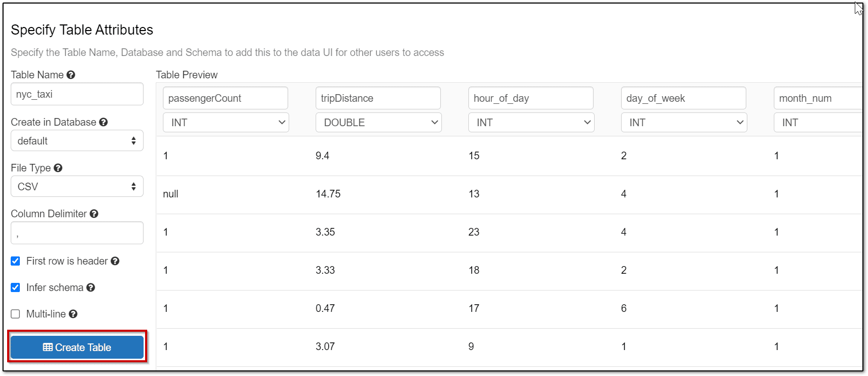Viewport: 868px width, 376px height.
Task: Uncheck the First row is header checkbox
Action: click(16, 261)
